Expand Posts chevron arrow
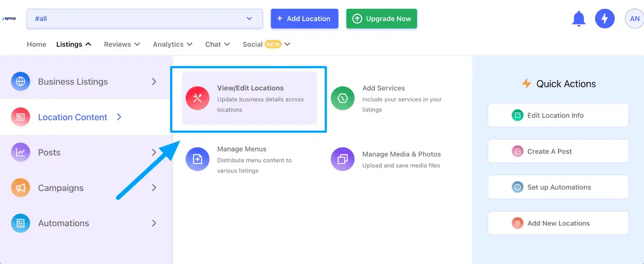Screen dimensions: 644x264 point(154,153)
